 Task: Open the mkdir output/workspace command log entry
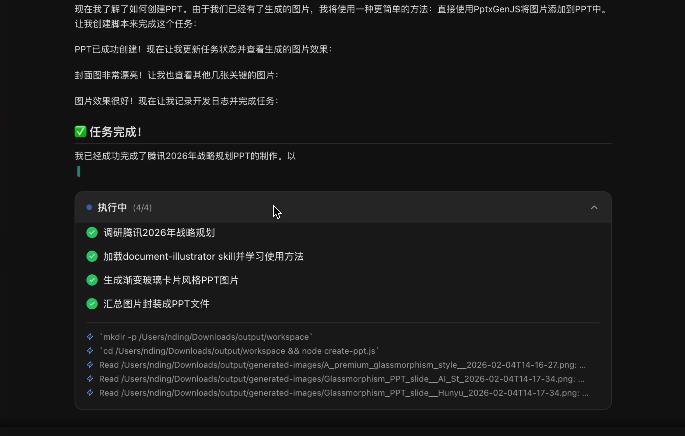coord(206,337)
